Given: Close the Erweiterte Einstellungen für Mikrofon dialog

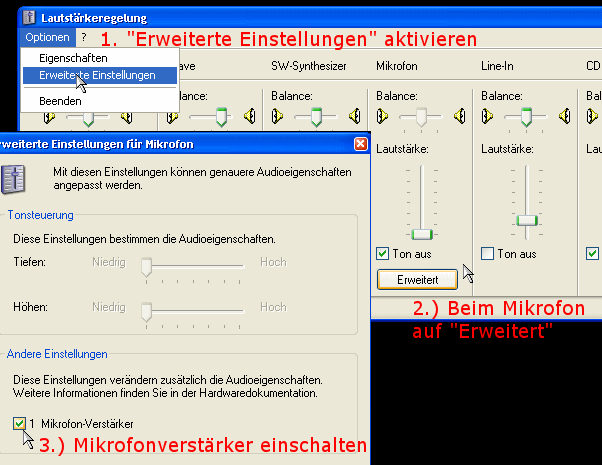Looking at the screenshot, I should point(360,144).
